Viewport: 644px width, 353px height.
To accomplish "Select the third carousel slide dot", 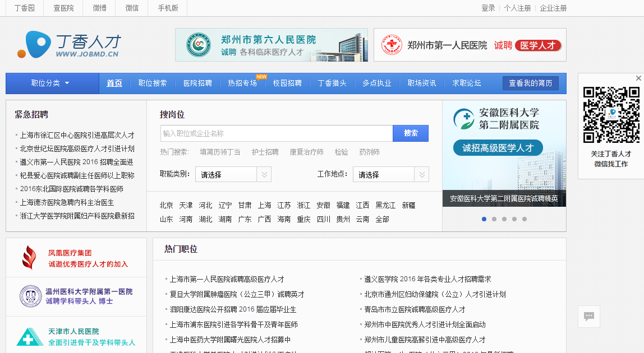I will click(504, 219).
